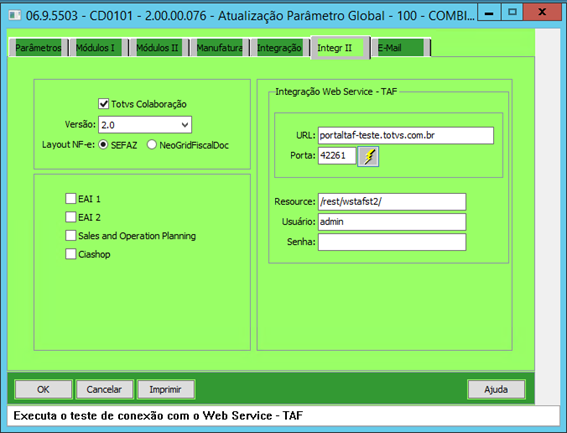Click the application icon in title bar
The image size is (567, 433).
pyautogui.click(x=14, y=16)
